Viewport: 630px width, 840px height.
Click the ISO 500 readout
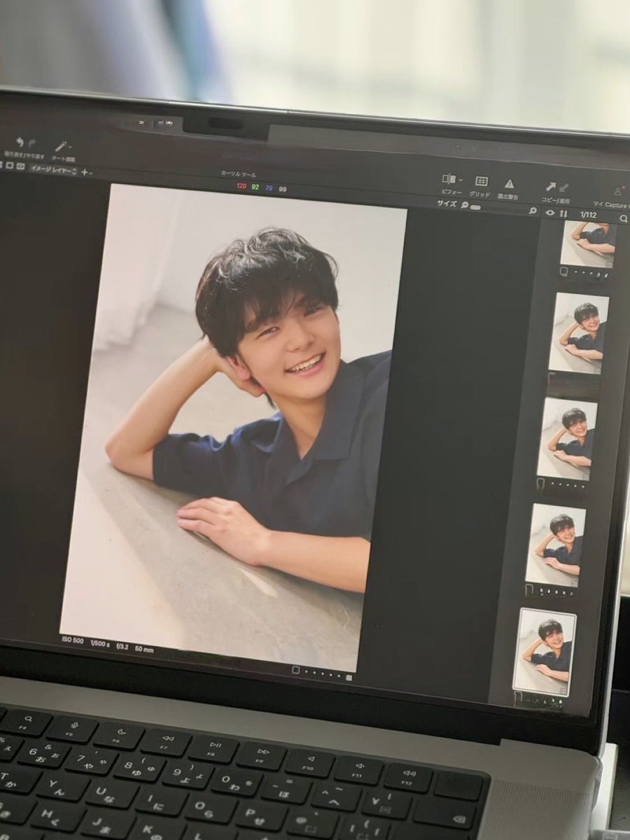pyautogui.click(x=72, y=639)
